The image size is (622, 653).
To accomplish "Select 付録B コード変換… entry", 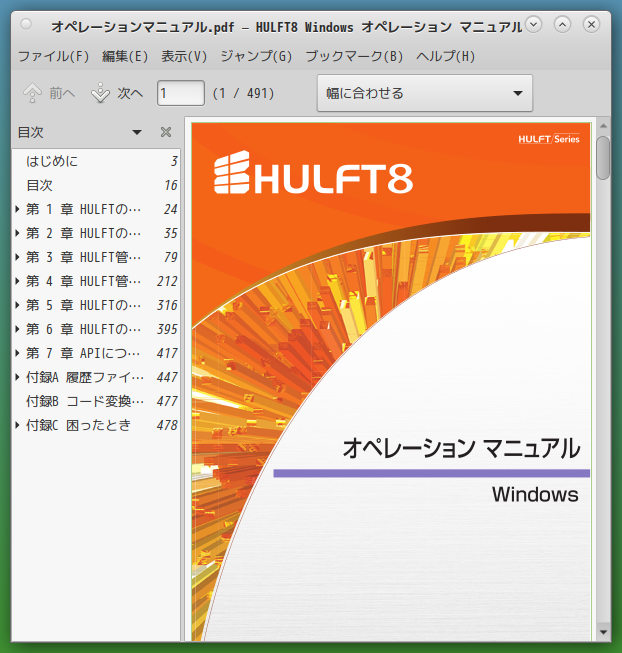I will coord(96,401).
